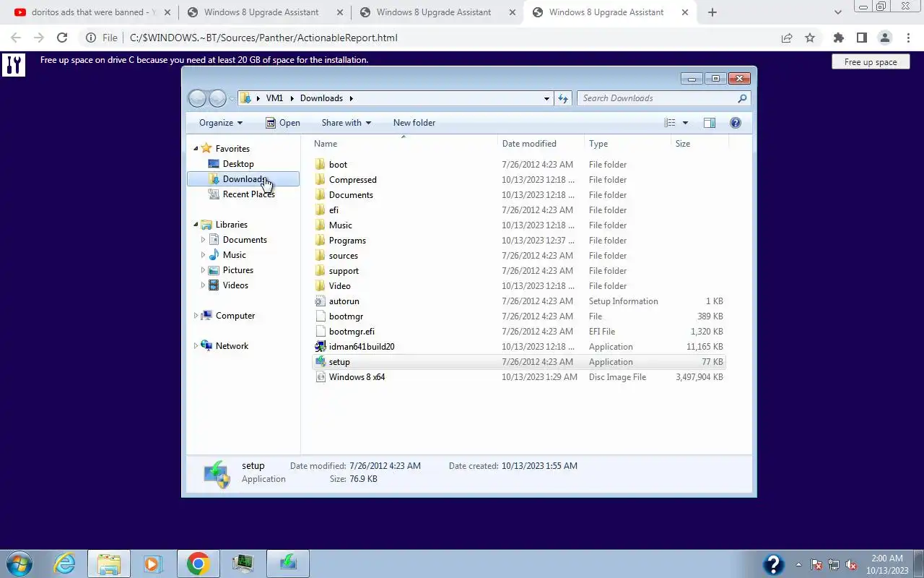924x578 pixels.
Task: Click the Explorer back button
Action: (x=197, y=98)
